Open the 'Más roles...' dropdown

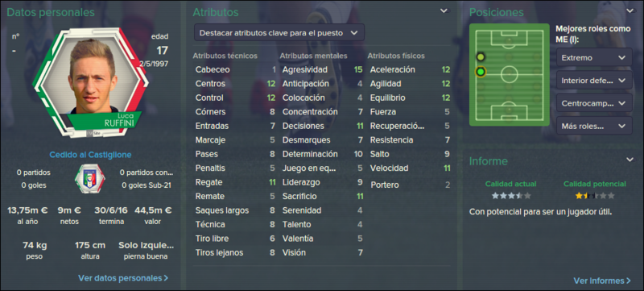[x=594, y=126]
